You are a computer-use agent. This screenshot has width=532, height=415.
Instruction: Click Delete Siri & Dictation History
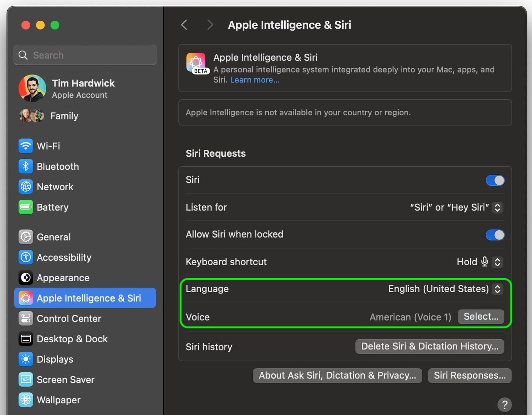point(429,346)
